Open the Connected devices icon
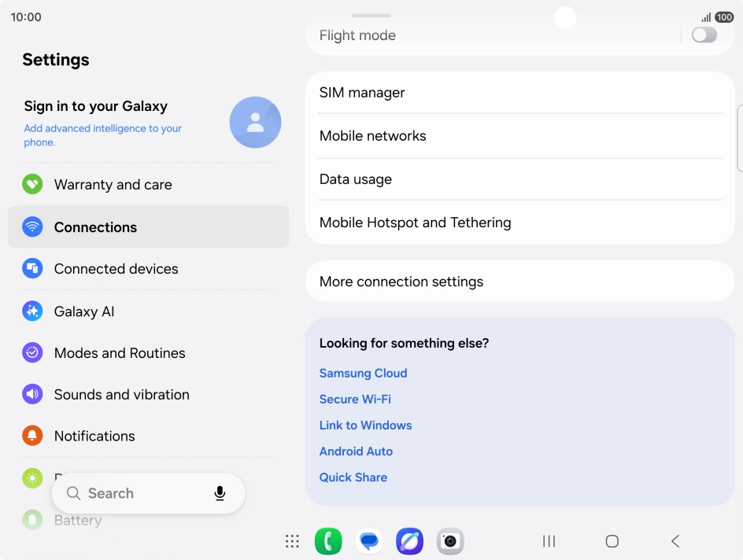The height and width of the screenshot is (560, 743). pos(32,268)
